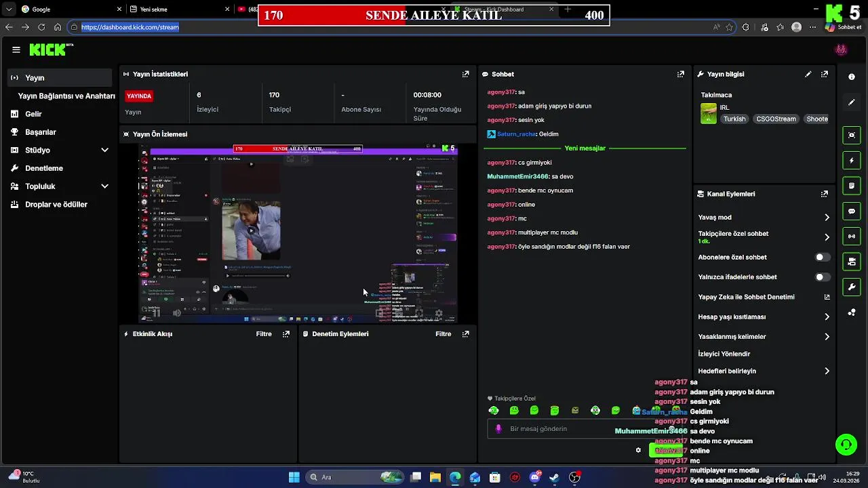Pop out the Yayın bilgisi panel
This screenshot has height=488, width=868.
coord(825,74)
